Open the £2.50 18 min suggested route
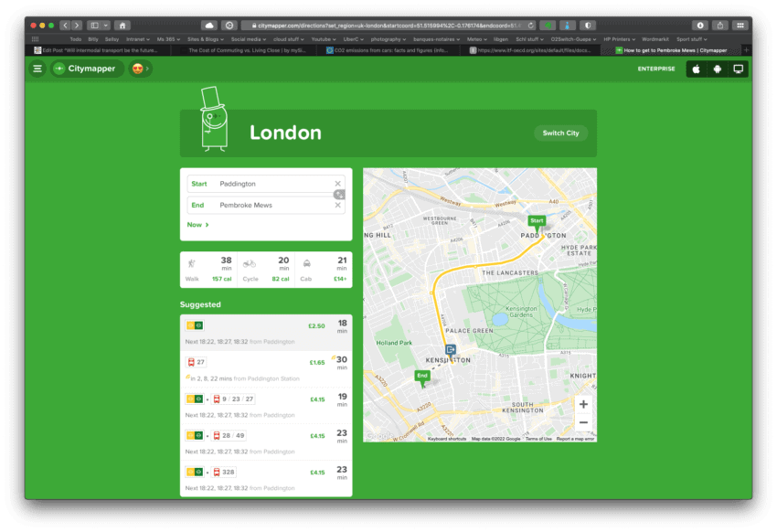This screenshot has width=777, height=532. (266, 333)
